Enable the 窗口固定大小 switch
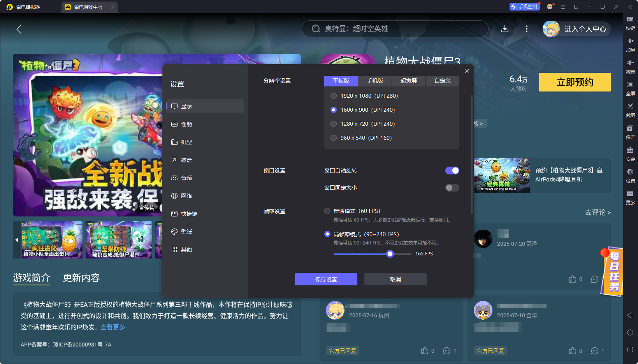 [x=452, y=188]
